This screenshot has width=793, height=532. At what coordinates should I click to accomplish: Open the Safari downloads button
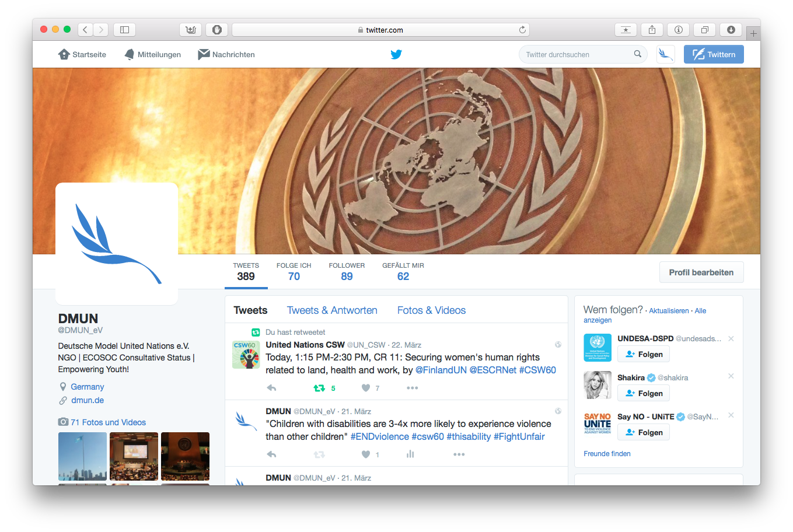[731, 30]
